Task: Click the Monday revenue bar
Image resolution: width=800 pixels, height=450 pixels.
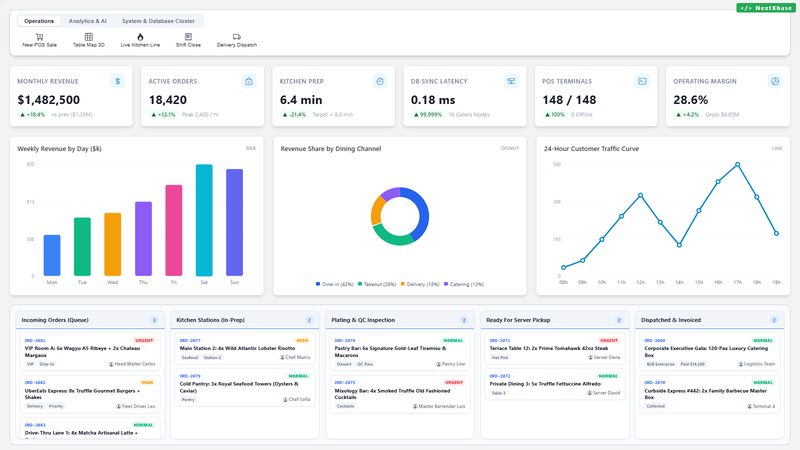Action: point(52,255)
